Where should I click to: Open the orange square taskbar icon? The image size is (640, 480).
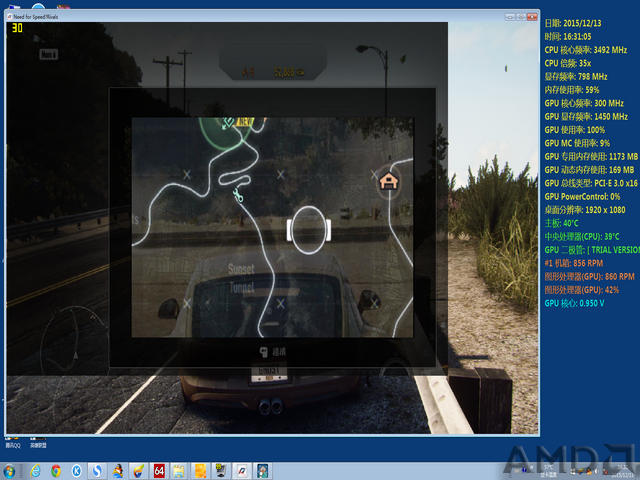pyautogui.click(x=200, y=471)
